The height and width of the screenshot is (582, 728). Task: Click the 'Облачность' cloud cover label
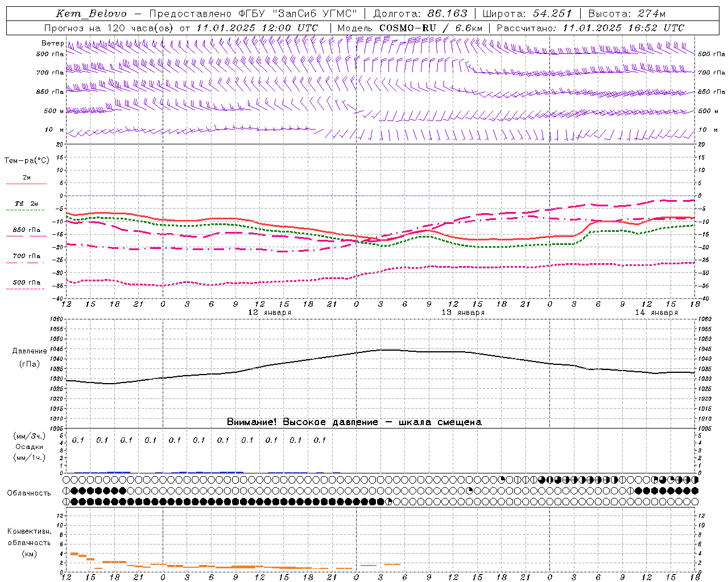[x=29, y=493]
